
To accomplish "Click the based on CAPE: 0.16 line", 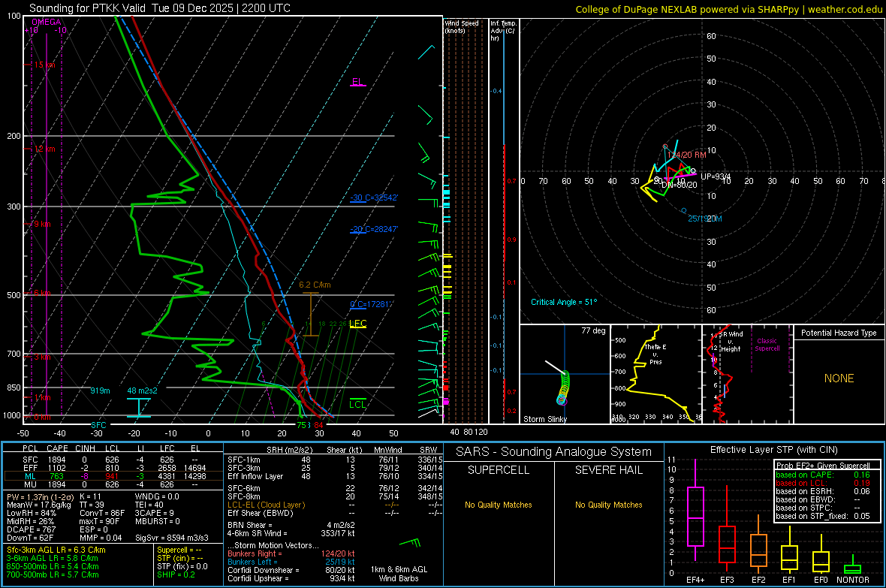I will tap(823, 475).
